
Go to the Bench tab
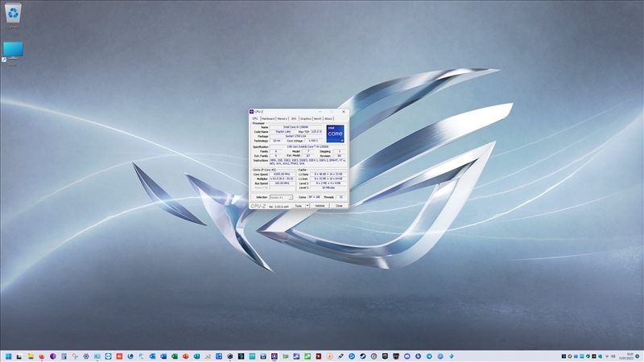point(317,118)
